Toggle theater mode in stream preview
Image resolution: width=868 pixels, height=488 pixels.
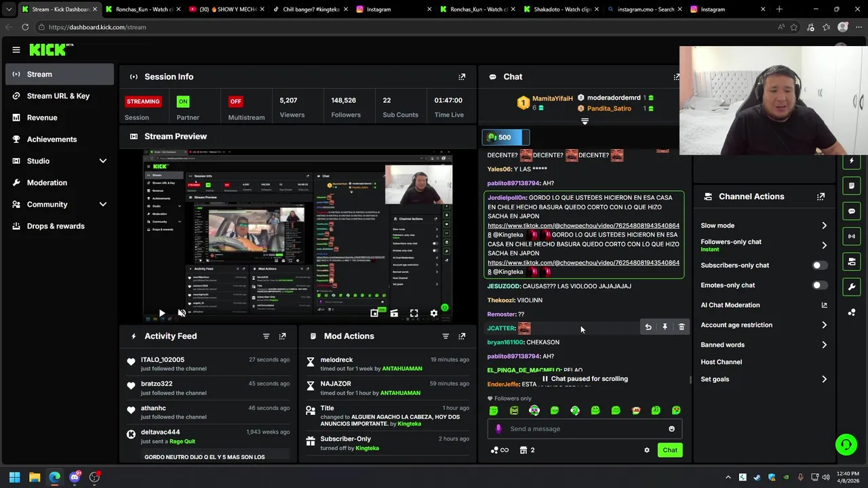click(x=394, y=313)
